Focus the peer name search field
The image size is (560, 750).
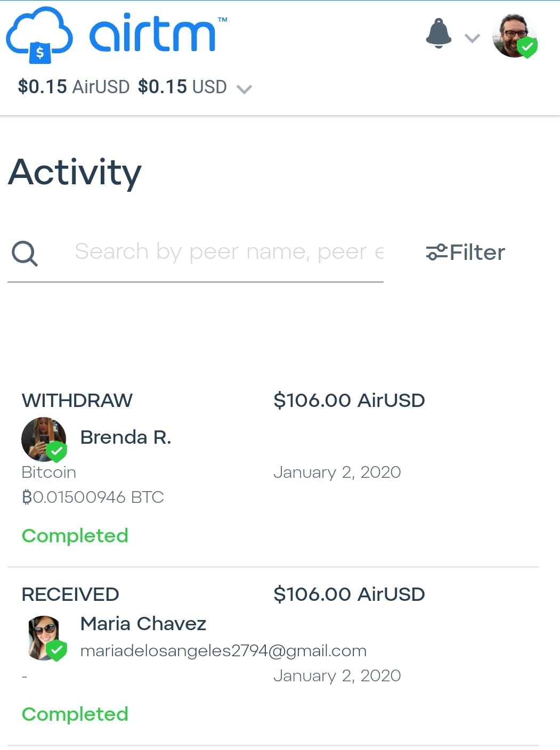pos(229,252)
